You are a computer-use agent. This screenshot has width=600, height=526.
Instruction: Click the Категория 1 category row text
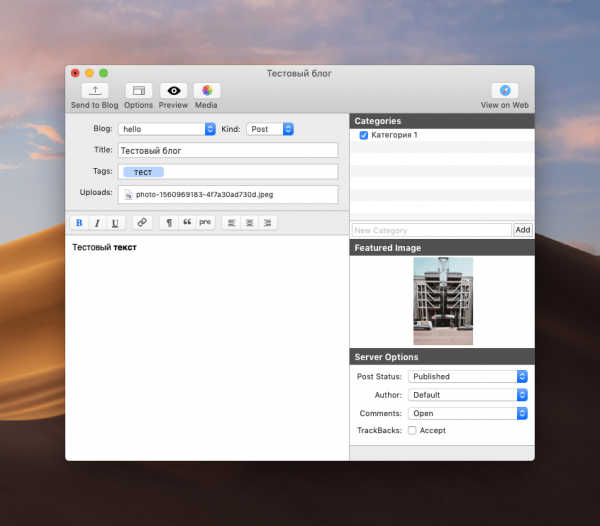pyautogui.click(x=395, y=135)
